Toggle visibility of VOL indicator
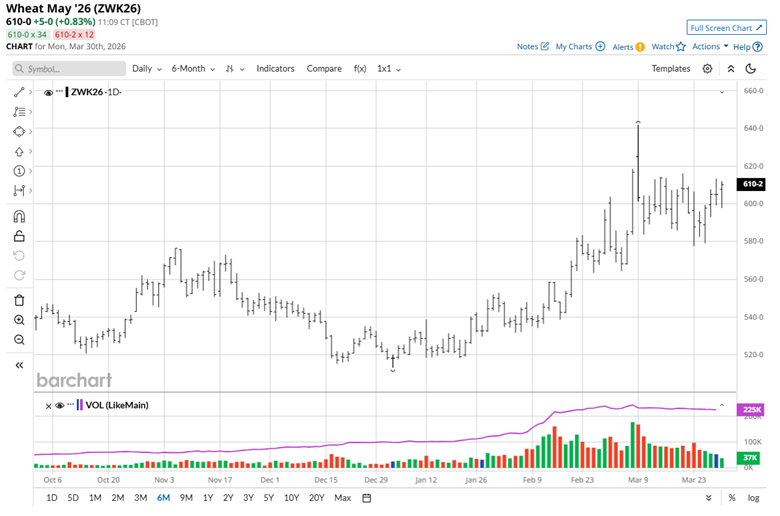 pos(59,405)
